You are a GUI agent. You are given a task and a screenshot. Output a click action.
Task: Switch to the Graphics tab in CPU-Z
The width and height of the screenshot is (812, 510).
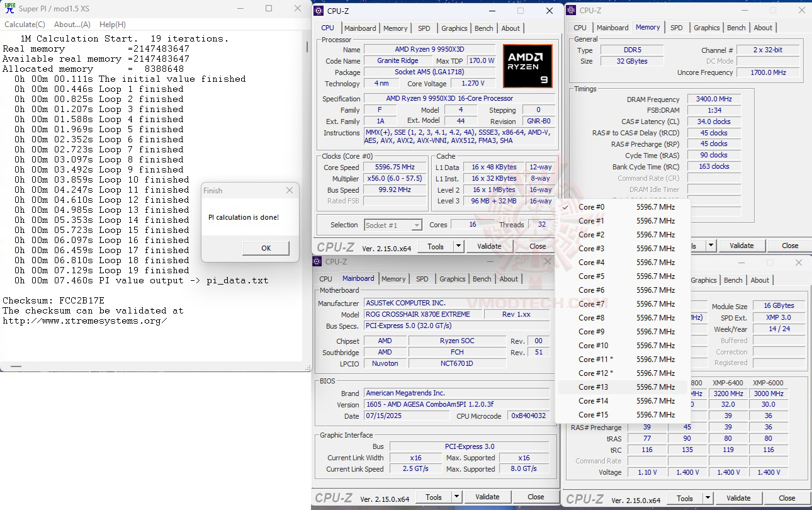[454, 28]
